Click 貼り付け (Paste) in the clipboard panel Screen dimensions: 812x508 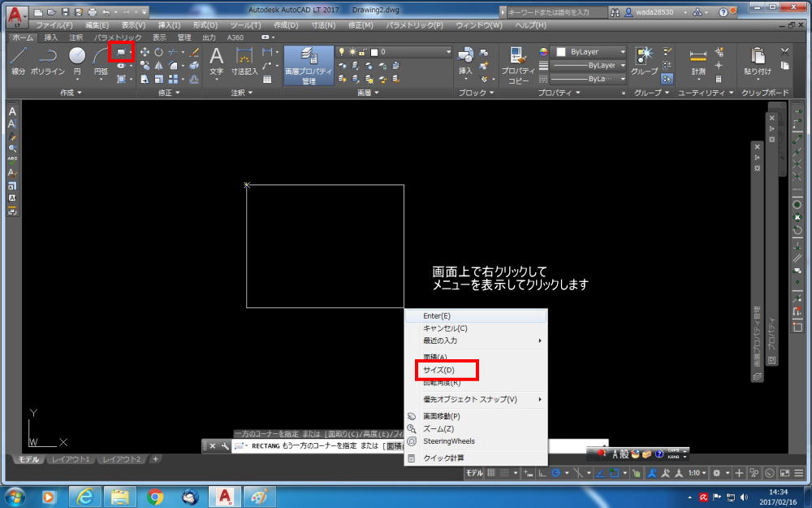coord(758,61)
